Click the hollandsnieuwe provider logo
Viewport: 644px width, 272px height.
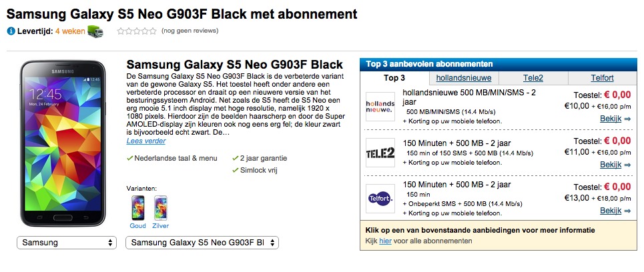380,107
